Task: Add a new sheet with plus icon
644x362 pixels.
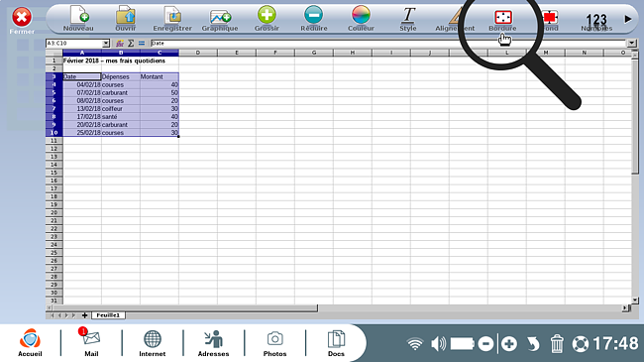Action: tap(84, 315)
